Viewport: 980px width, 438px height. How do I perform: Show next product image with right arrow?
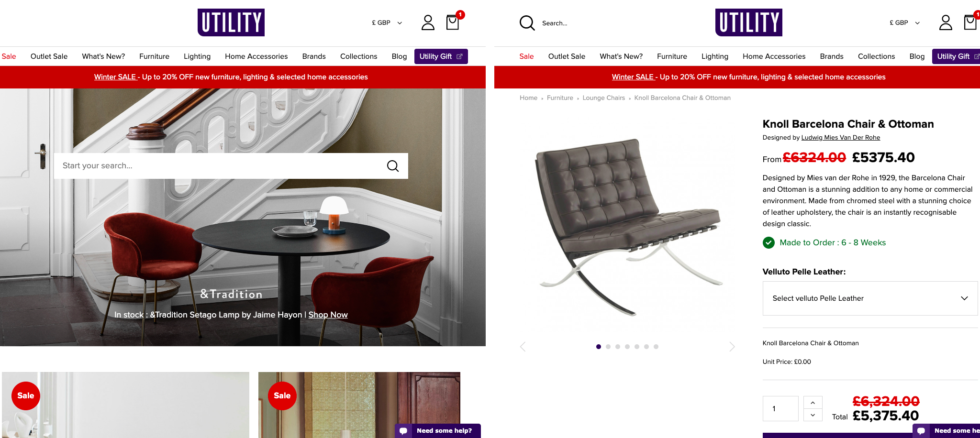click(x=732, y=347)
